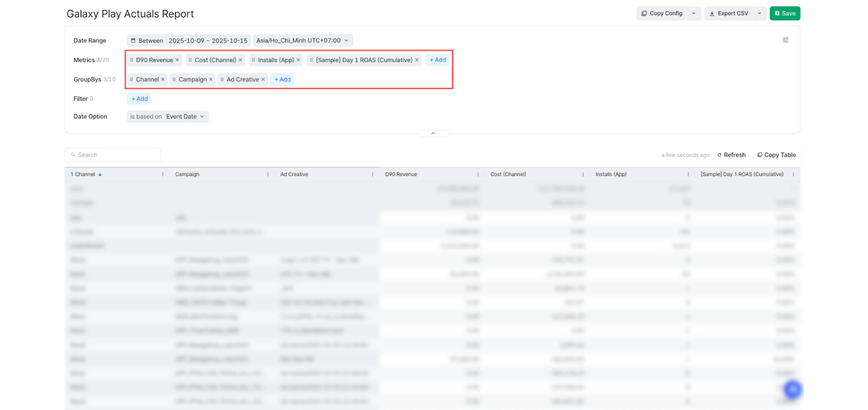
Task: Open the timezone Asia/Ho_Chi_Minh dropdown
Action: click(x=303, y=41)
